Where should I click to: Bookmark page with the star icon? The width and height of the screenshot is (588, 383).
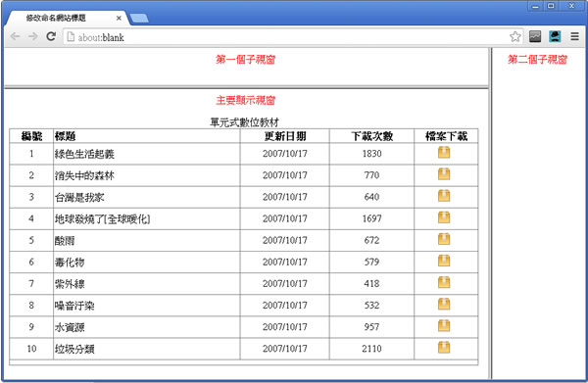pyautogui.click(x=515, y=36)
